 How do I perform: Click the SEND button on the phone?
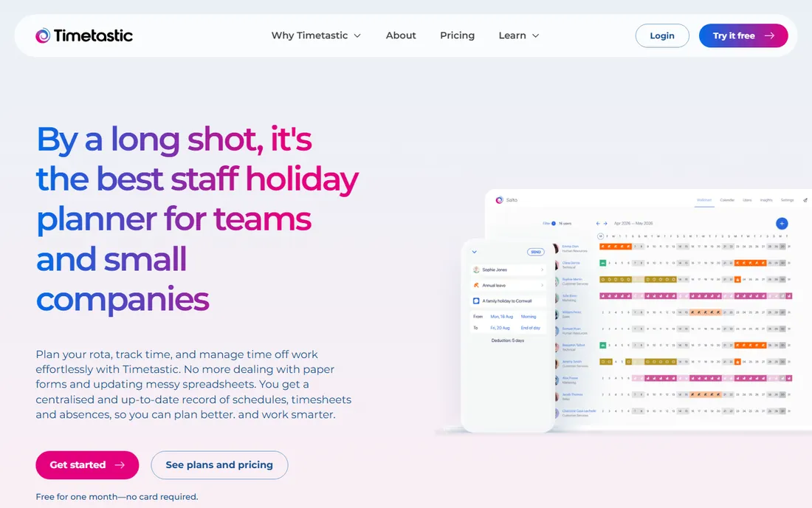[535, 253]
